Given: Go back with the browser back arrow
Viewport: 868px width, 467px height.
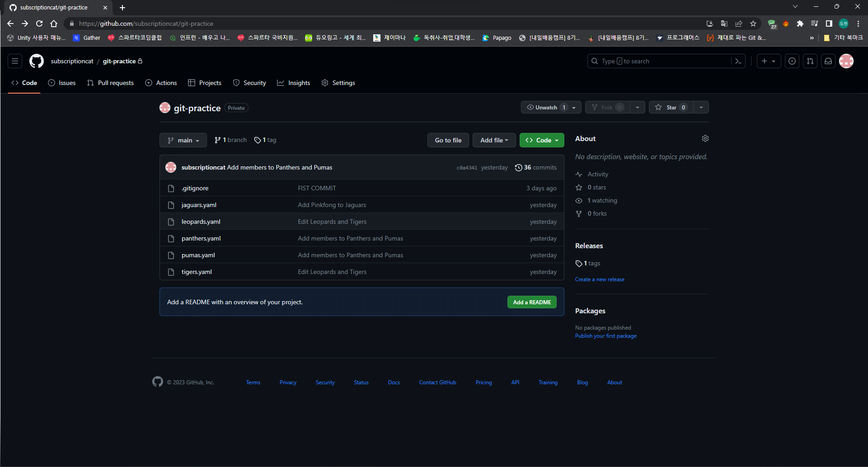Looking at the screenshot, I should click(x=10, y=24).
